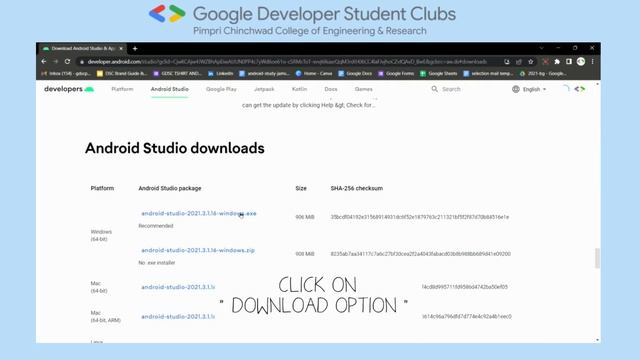The width and height of the screenshot is (640, 360).
Task: Click the windows.exe SHA-256 checksum value
Action: [420, 217]
